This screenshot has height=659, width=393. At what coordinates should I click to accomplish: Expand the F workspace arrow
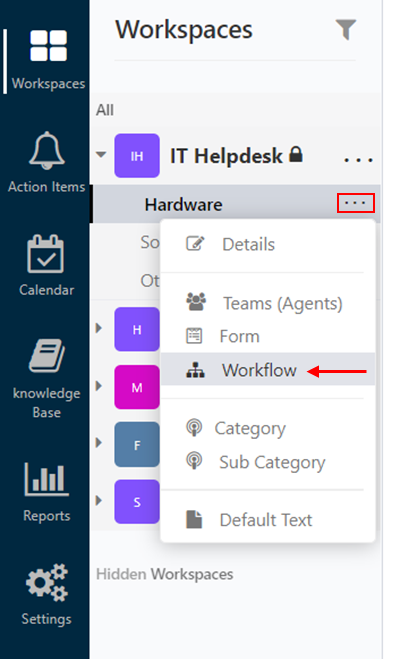click(99, 443)
